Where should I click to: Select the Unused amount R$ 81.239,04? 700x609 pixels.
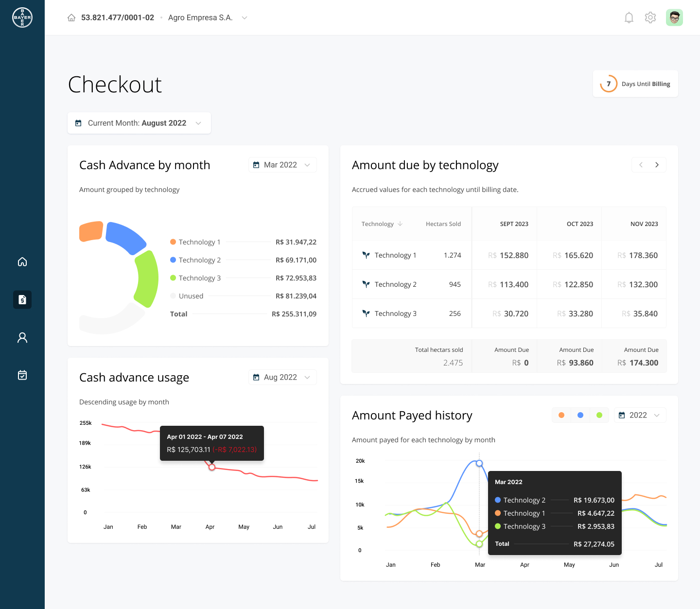296,296
